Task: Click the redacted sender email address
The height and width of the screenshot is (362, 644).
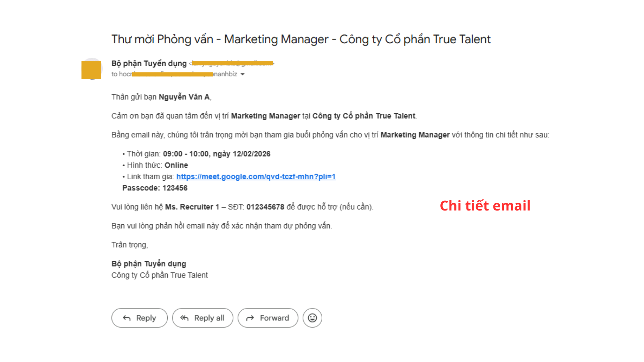Action: (x=232, y=63)
